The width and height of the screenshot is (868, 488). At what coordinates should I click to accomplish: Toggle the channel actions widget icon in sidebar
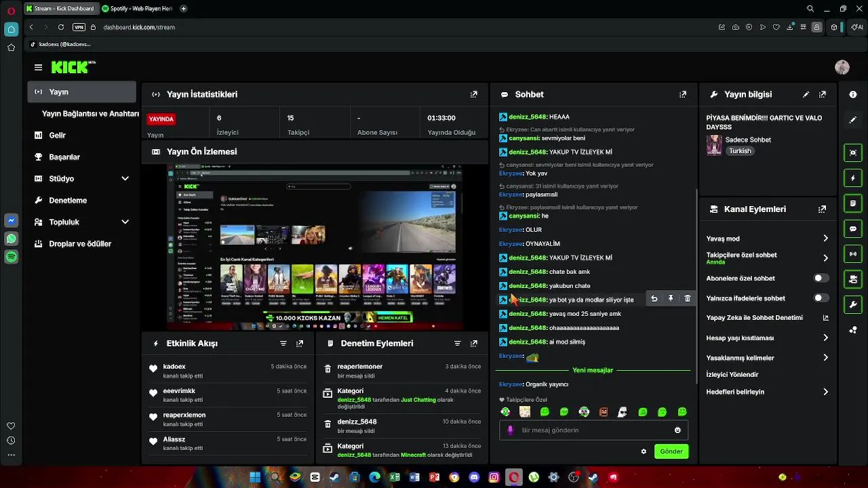click(x=853, y=279)
